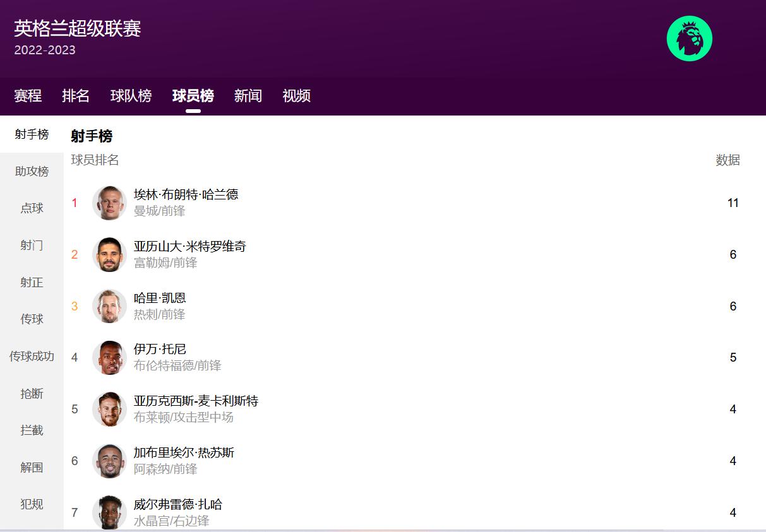Select Alexis Mac Allister's portrait

[109, 409]
